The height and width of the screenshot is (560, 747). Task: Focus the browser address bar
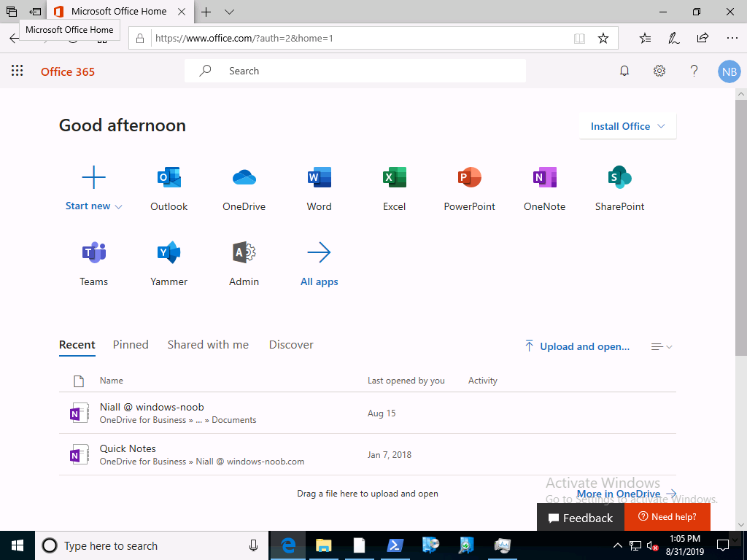[x=362, y=39]
